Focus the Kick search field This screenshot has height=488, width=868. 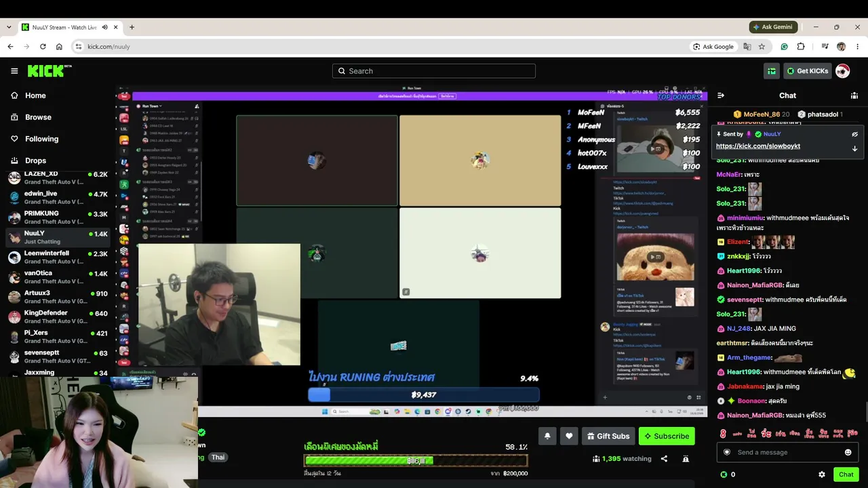(x=434, y=71)
